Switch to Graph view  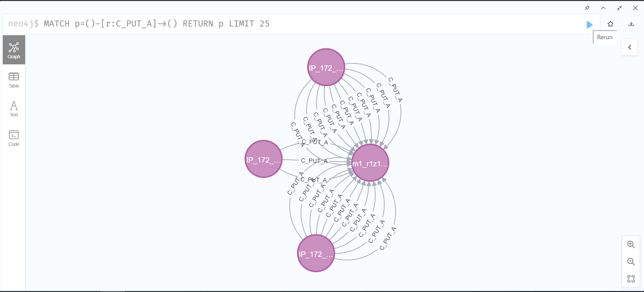[x=14, y=50]
